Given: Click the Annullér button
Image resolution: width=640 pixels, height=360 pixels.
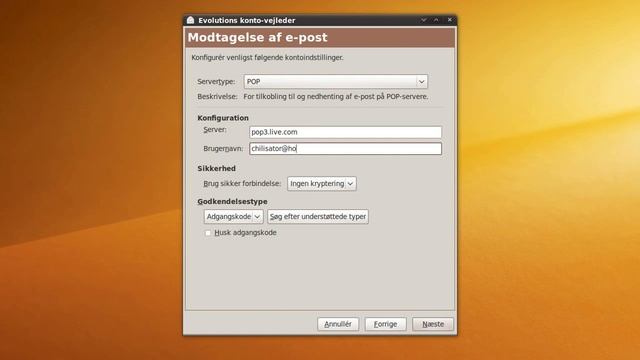Looking at the screenshot, I should pyautogui.click(x=338, y=324).
